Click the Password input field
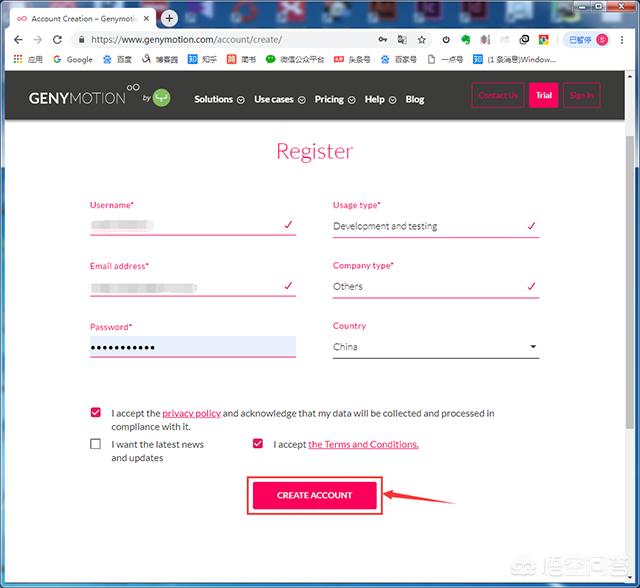 (193, 347)
